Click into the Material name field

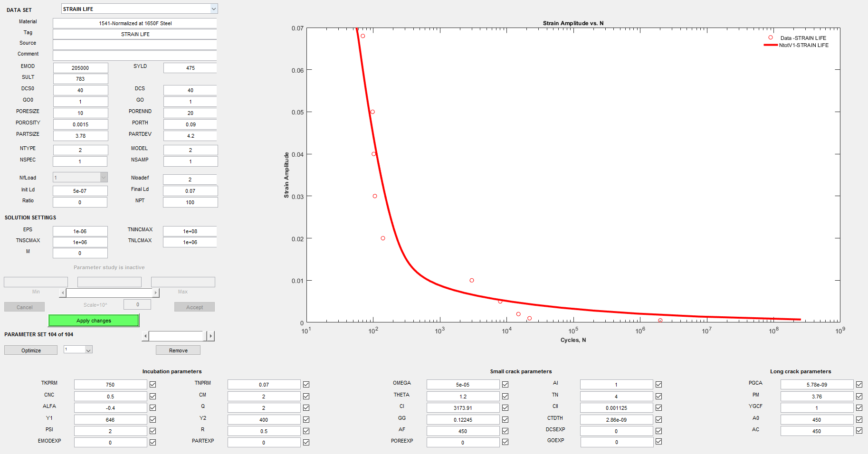[x=135, y=23]
